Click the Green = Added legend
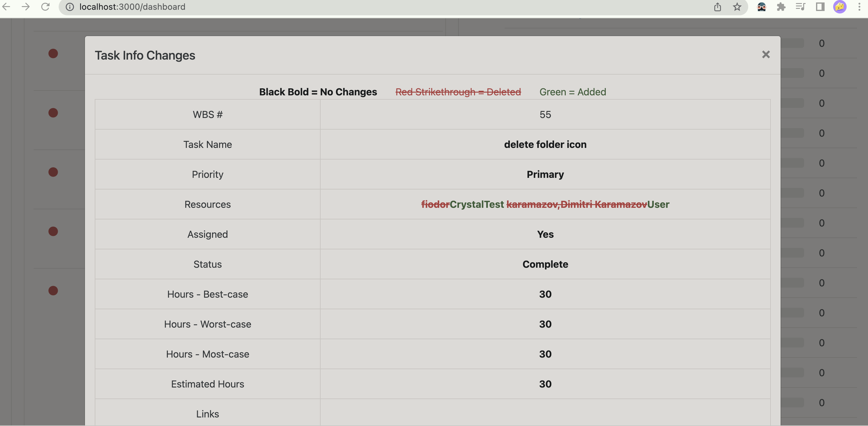Image resolution: width=868 pixels, height=426 pixels. pos(572,92)
